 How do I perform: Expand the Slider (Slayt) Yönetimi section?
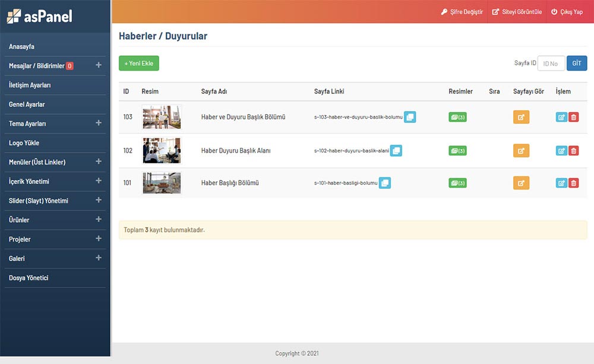(99, 200)
